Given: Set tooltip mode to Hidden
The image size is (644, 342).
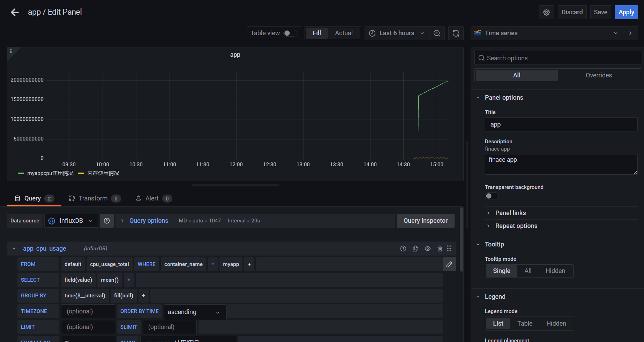Looking at the screenshot, I should (x=555, y=271).
